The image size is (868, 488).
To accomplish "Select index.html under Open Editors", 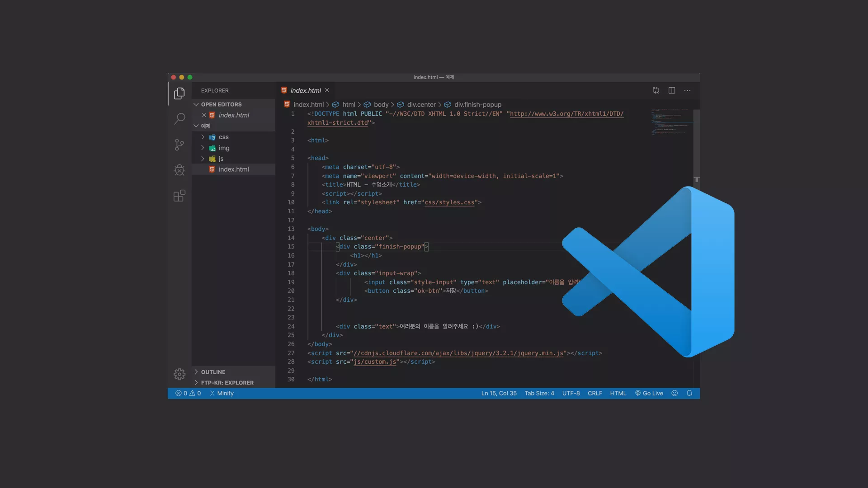I will tap(233, 115).
